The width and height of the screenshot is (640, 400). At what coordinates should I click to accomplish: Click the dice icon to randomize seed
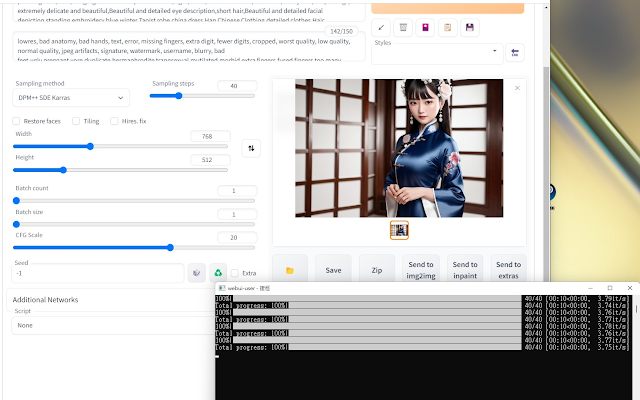pos(197,273)
